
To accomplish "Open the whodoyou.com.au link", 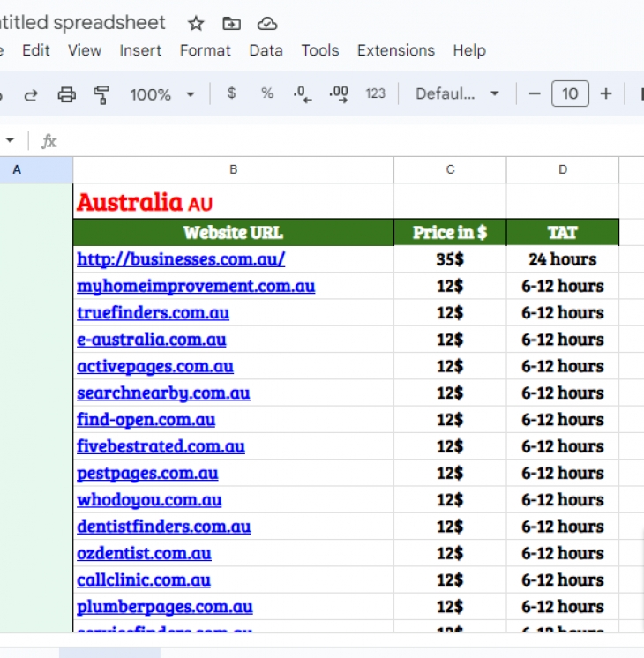I will 149,500.
